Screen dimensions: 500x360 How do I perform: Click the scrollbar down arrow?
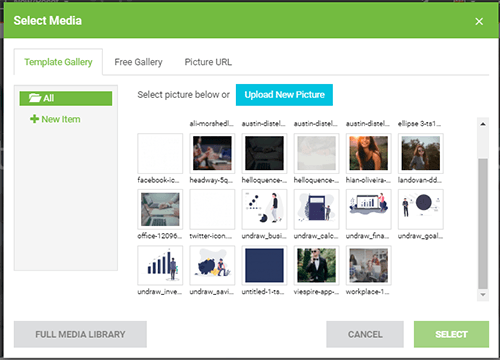483,295
